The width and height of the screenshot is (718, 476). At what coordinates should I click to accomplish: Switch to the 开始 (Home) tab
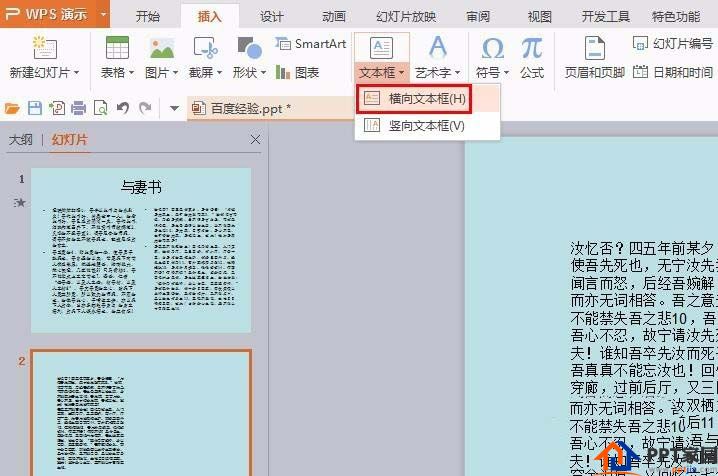pyautogui.click(x=147, y=17)
